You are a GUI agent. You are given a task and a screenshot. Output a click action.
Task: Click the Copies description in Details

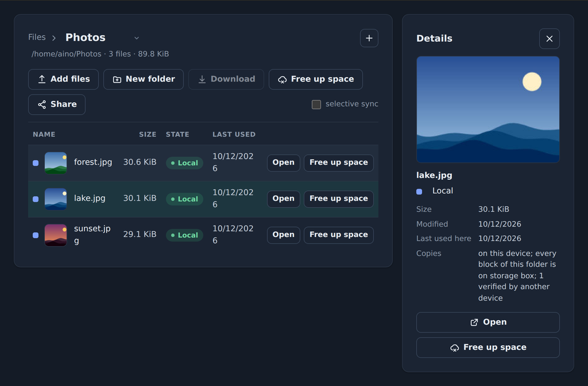coord(517,275)
